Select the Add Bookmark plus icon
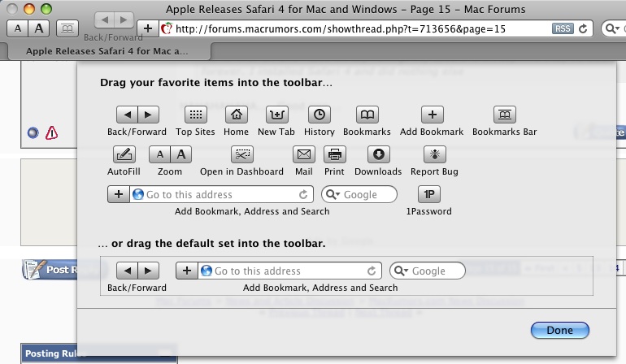The width and height of the screenshot is (626, 364). tap(433, 115)
